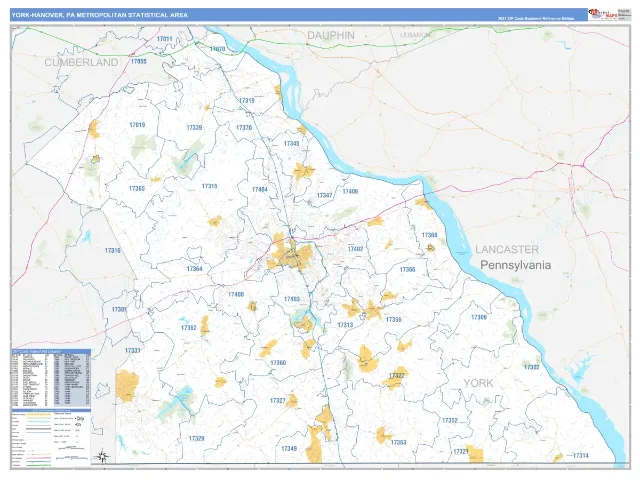Screen dimensions: 640x480
Task: Click the DAUPHIN county label
Action: tap(331, 36)
